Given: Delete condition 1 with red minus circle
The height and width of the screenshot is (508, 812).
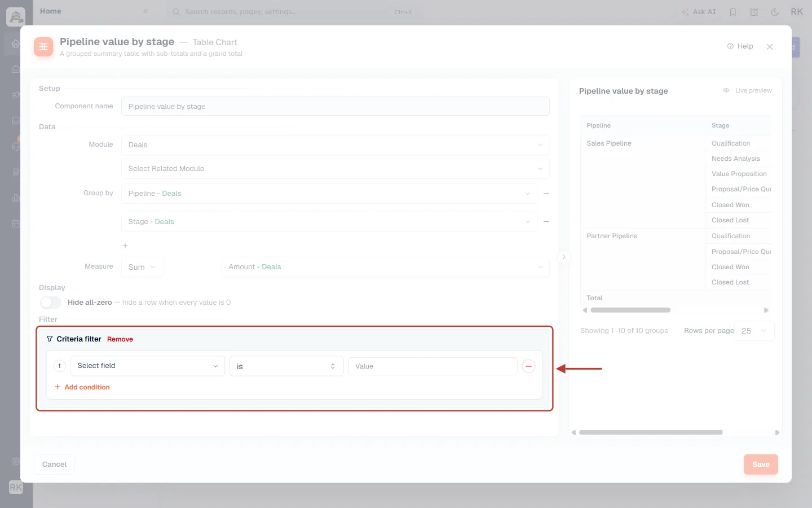Looking at the screenshot, I should [528, 366].
